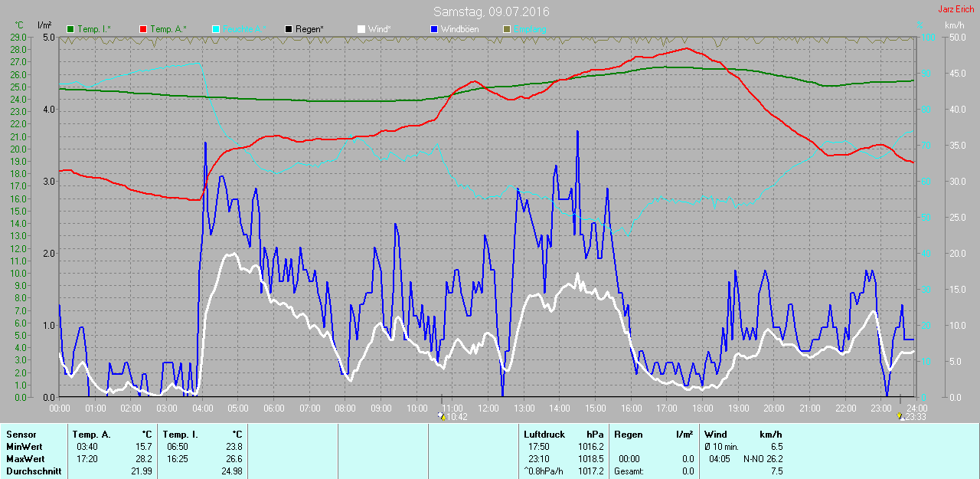
Task: Click the '12:00' tick on the time axis
Action: coord(488,408)
